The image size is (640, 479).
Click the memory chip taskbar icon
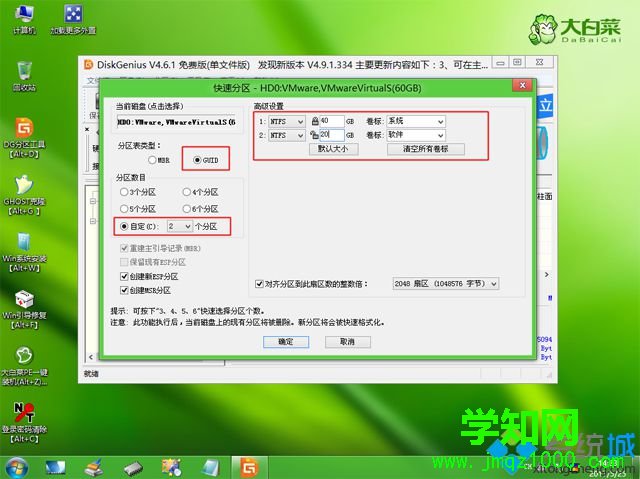(133, 468)
